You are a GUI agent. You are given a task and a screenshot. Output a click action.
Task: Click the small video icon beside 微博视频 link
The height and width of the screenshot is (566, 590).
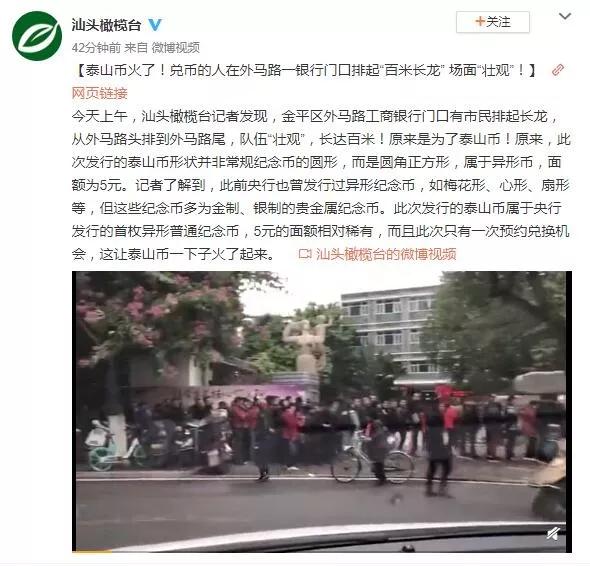[305, 254]
